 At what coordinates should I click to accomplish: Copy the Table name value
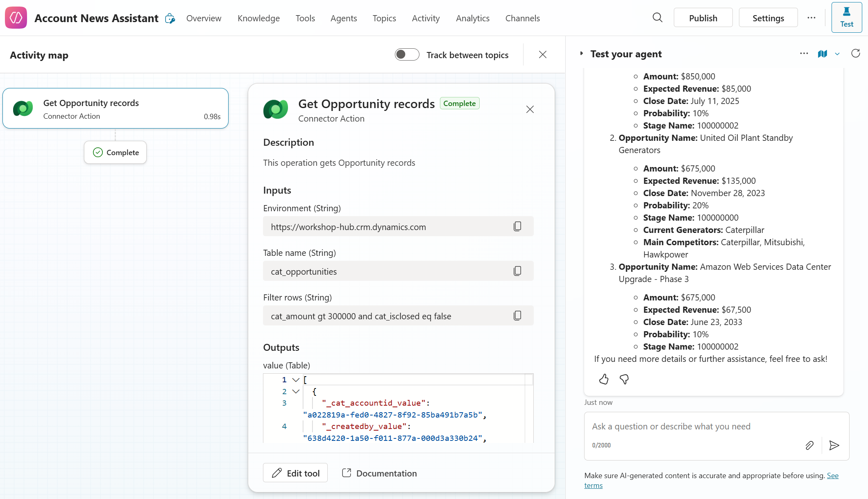pyautogui.click(x=517, y=271)
